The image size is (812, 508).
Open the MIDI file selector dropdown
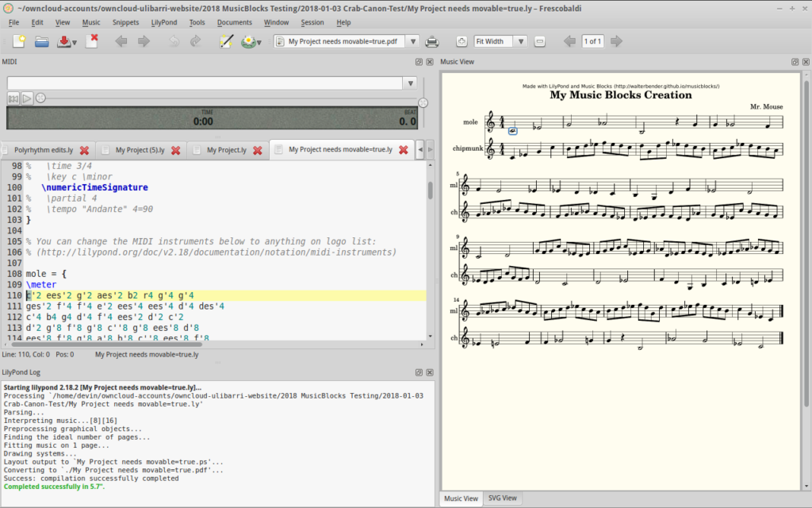coord(409,83)
